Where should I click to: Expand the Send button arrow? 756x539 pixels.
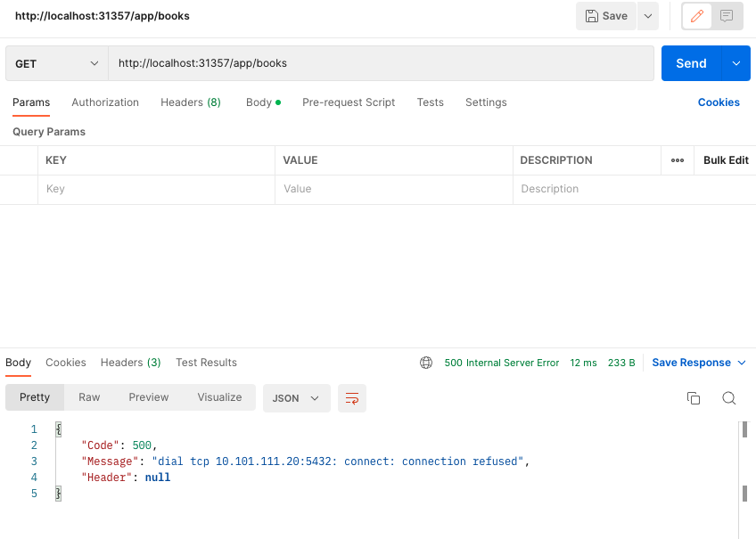tap(735, 64)
